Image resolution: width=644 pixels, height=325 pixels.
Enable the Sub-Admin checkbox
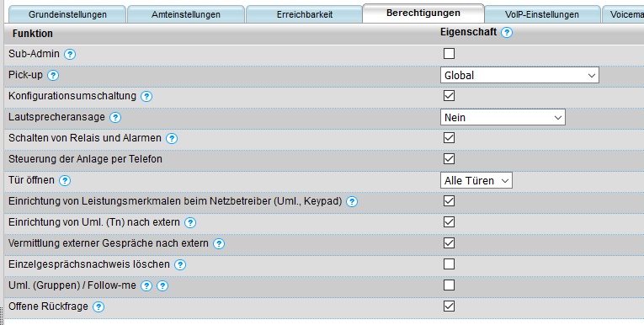point(449,53)
